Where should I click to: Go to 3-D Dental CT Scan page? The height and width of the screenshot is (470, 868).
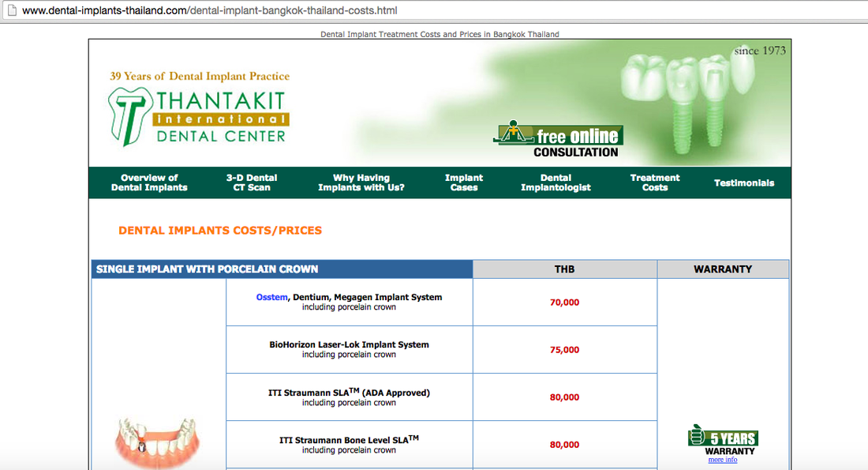251,183
